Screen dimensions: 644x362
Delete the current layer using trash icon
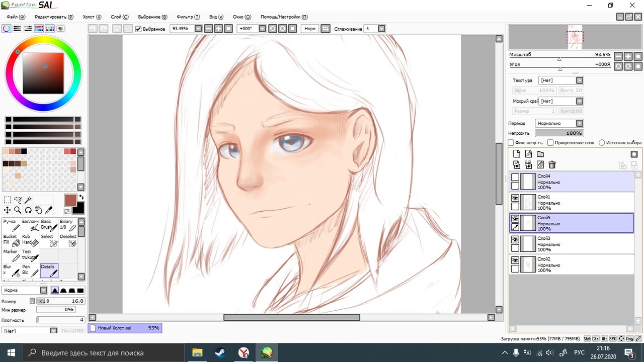[552, 164]
